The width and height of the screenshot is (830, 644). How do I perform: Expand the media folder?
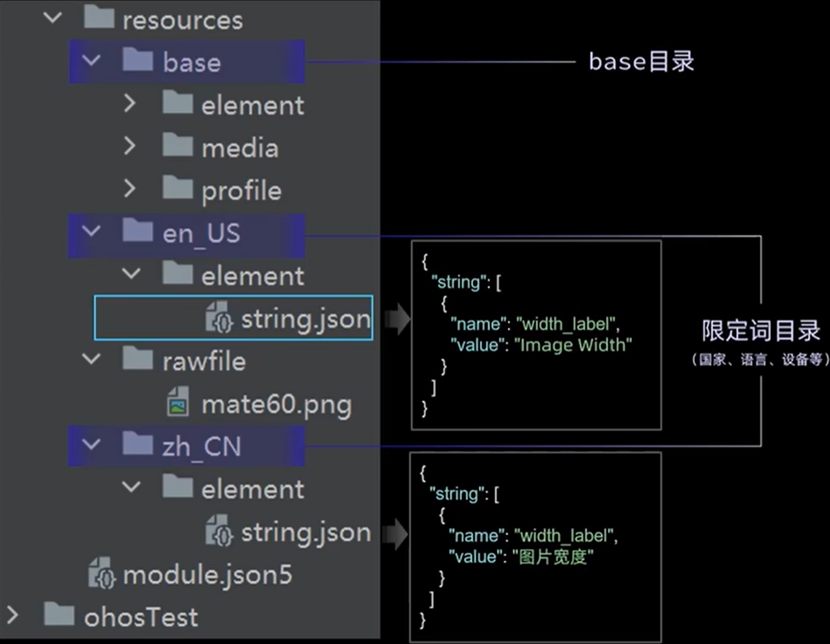(130, 147)
